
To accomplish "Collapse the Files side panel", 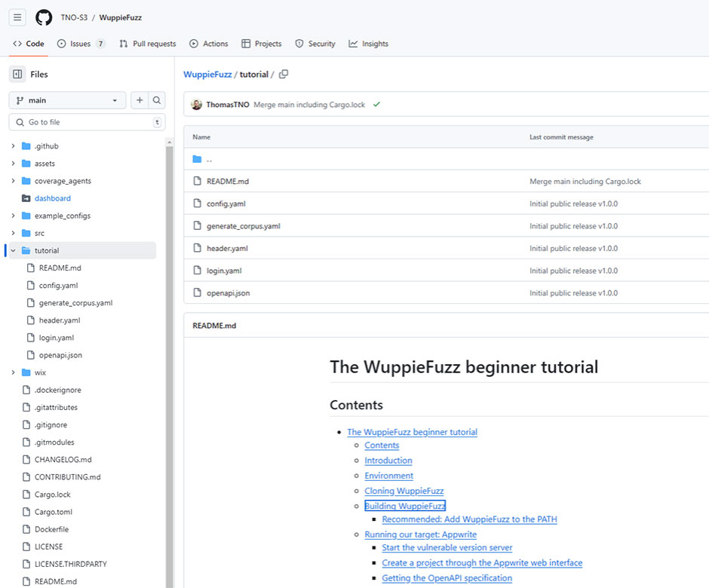I will coord(17,74).
